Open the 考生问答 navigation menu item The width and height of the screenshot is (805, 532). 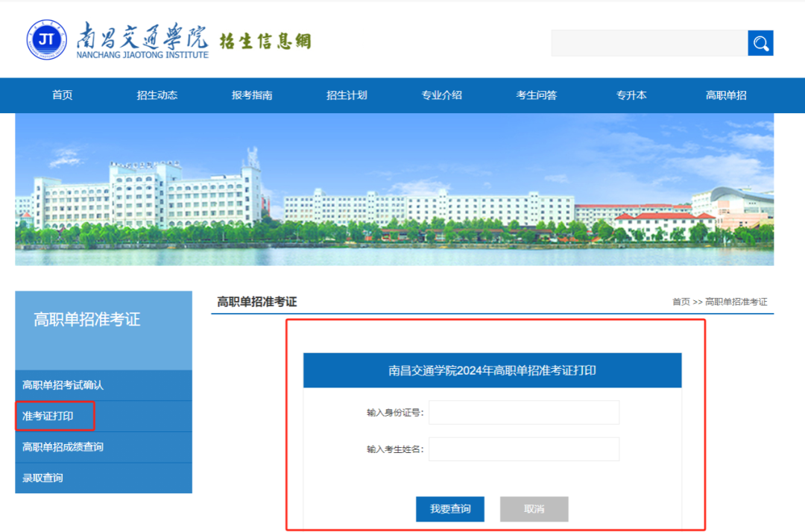(536, 95)
